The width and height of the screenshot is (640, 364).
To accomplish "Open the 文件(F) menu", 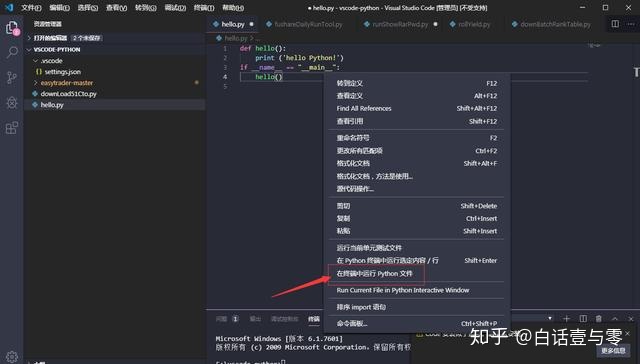I will click(31, 8).
